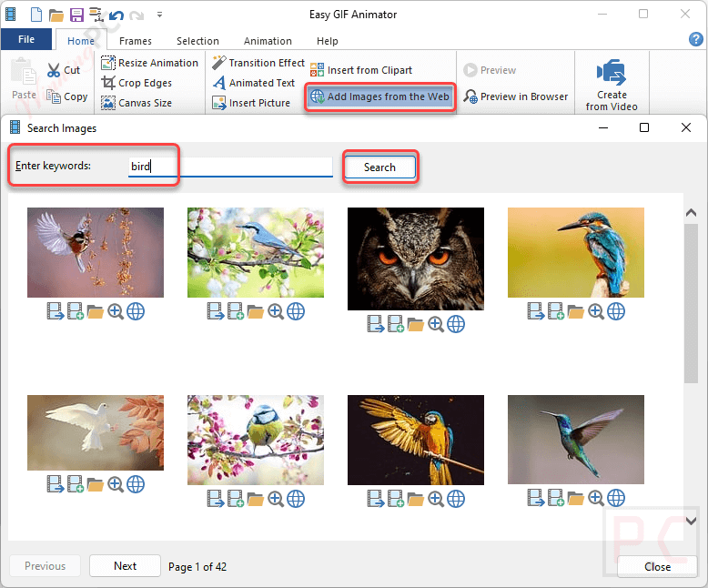708x588 pixels.
Task: Click the vertical scrollbar thumb in the results
Action: [x=691, y=303]
